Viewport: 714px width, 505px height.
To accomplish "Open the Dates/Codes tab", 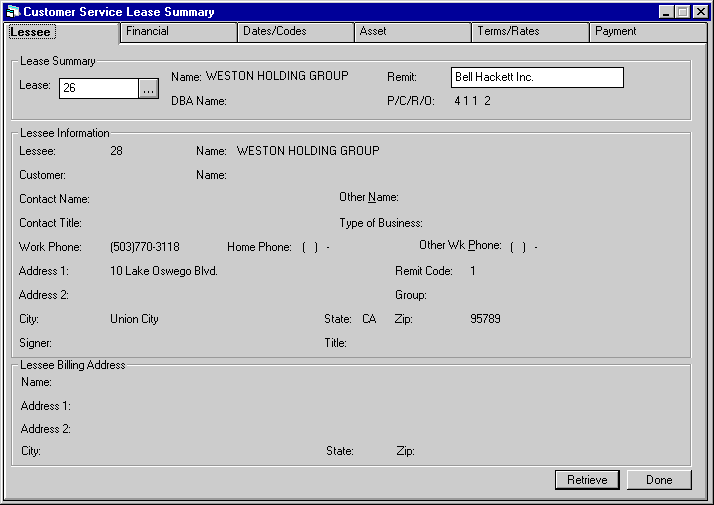I will coord(296,32).
